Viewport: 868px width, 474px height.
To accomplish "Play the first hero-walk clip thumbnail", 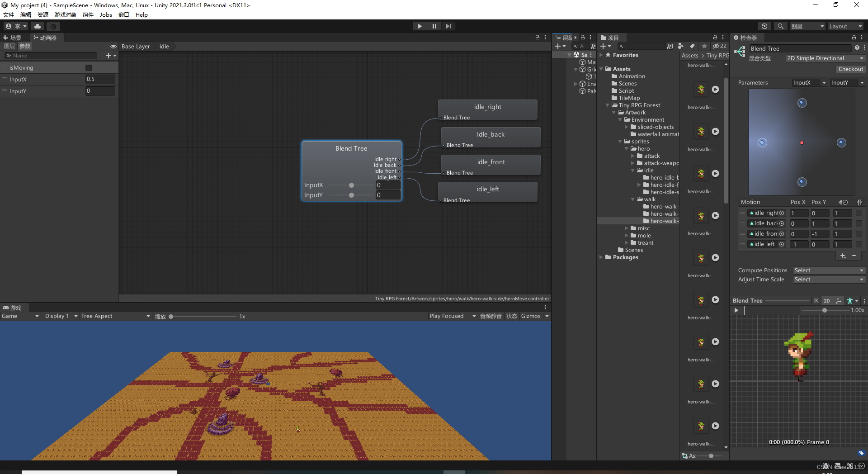I will (x=715, y=90).
